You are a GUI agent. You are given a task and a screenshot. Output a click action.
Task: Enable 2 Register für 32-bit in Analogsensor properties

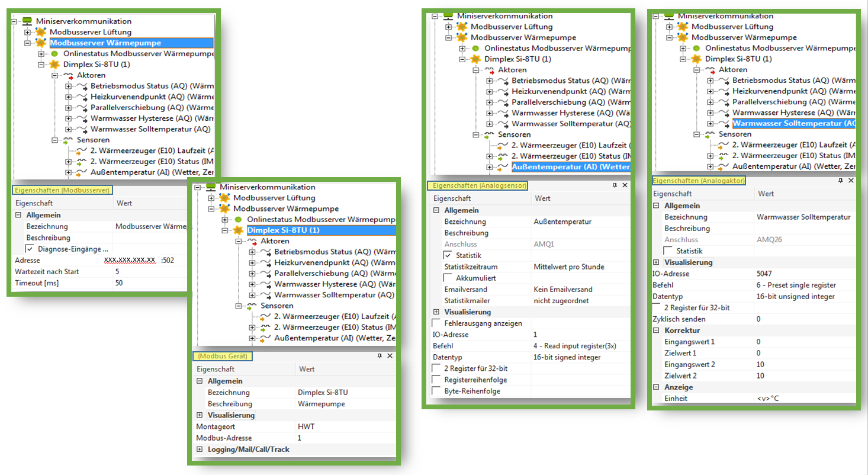tap(436, 368)
